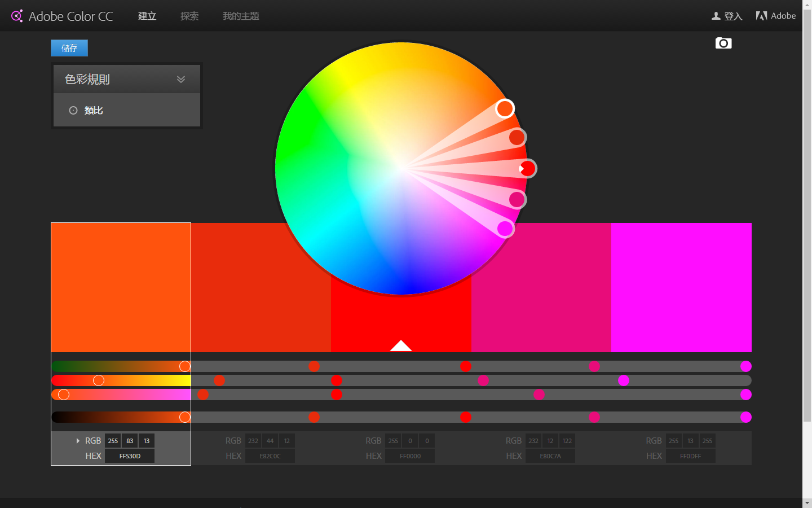Click the HEX field showing FF0000

tap(410, 456)
